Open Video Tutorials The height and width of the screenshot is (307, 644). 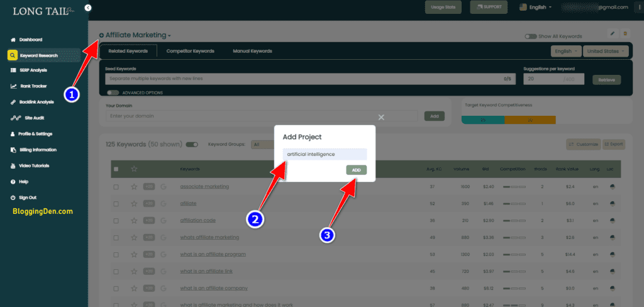[x=34, y=166]
